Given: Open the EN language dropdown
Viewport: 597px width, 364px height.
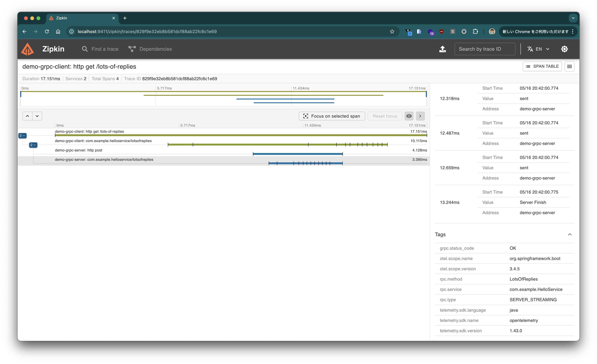Looking at the screenshot, I should (538, 49).
